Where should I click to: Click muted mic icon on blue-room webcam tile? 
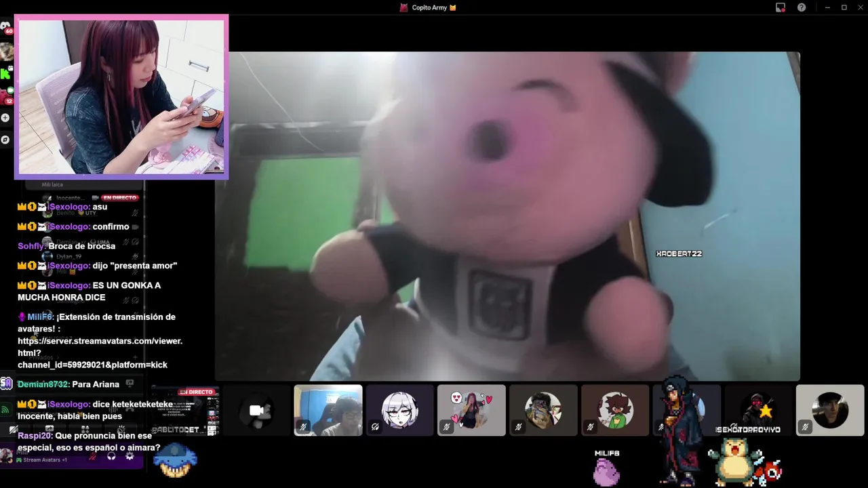[303, 427]
